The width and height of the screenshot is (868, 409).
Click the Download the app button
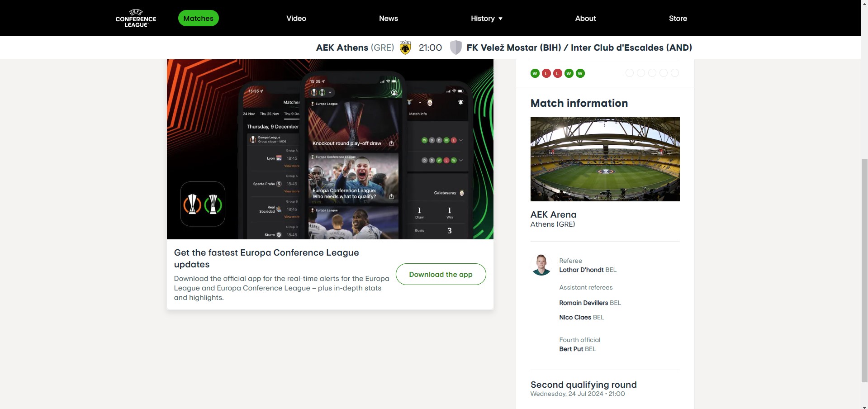(x=441, y=274)
